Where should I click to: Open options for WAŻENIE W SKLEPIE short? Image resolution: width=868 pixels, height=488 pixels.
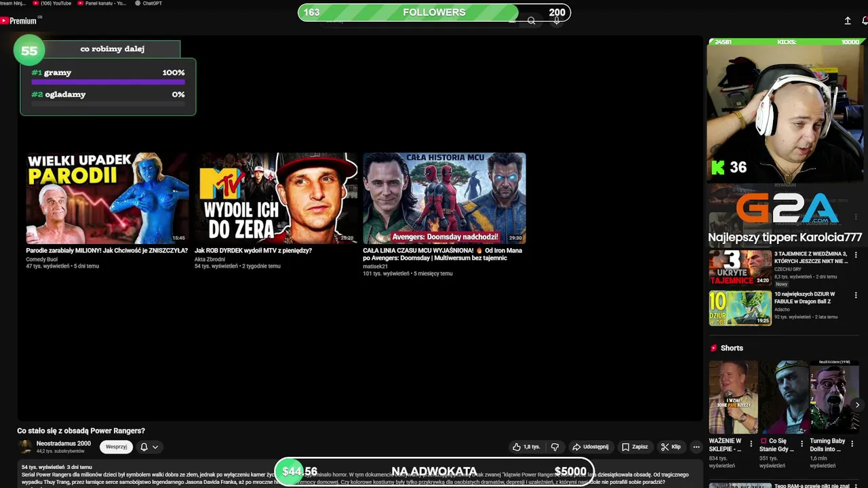(x=751, y=445)
